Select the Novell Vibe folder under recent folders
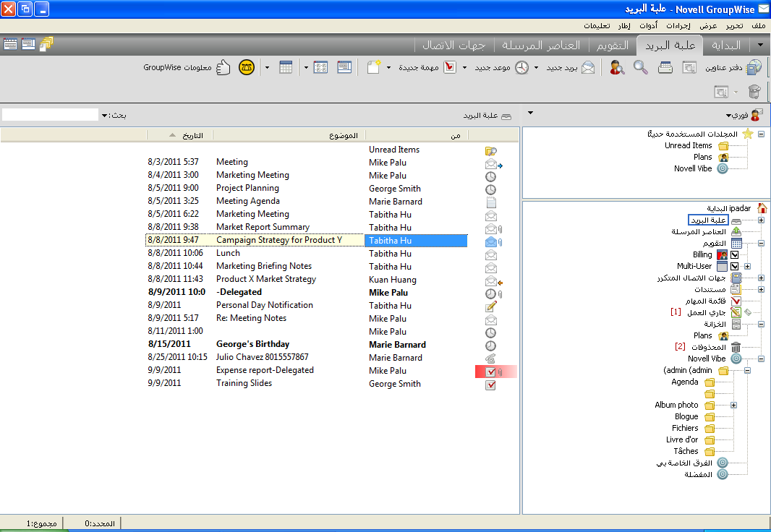This screenshot has width=771, height=532. pos(693,168)
